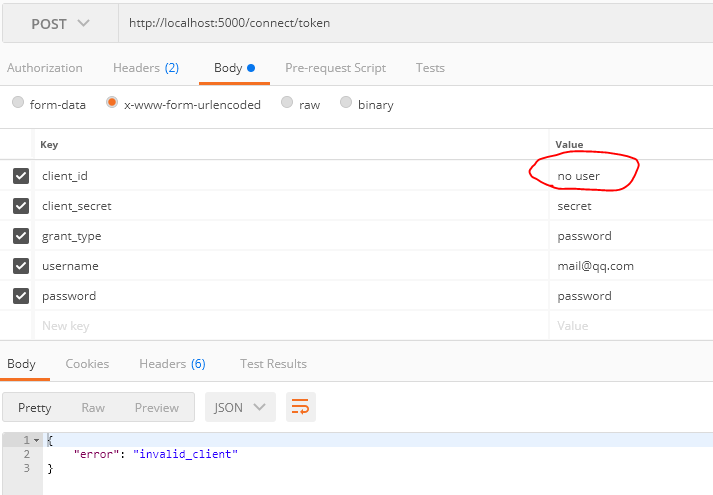Screen dimensions: 713x495
Task: Open the response Body tab
Action: (21, 364)
